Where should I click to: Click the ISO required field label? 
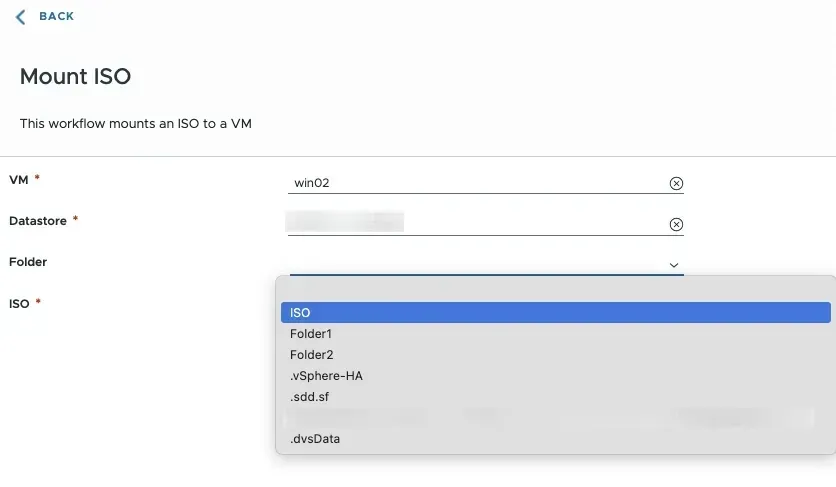[x=19, y=303]
